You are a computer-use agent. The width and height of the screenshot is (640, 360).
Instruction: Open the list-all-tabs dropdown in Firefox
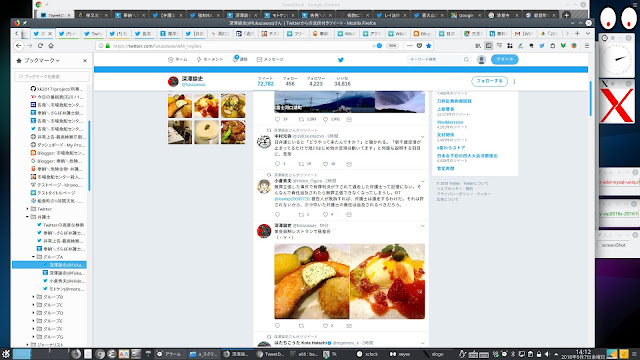588,33
